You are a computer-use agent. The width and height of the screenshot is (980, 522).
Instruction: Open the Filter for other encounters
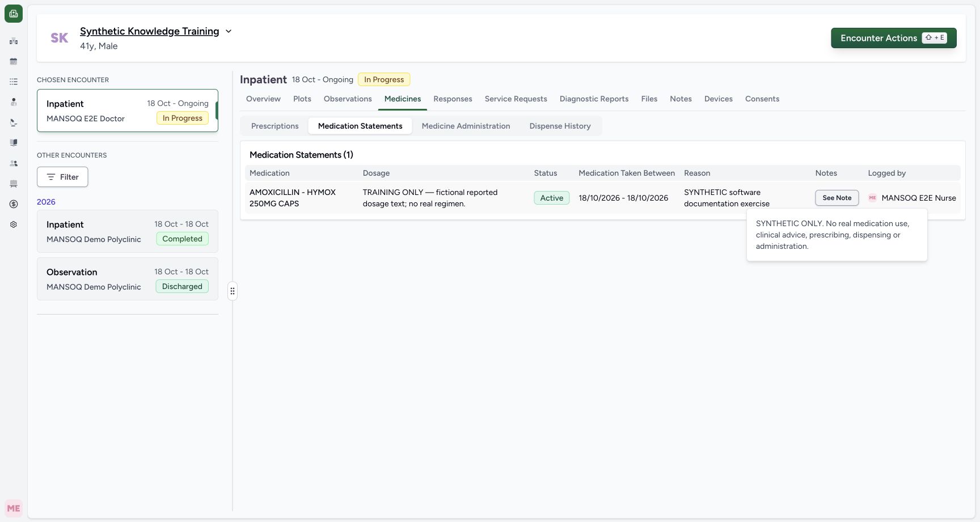[x=62, y=177]
